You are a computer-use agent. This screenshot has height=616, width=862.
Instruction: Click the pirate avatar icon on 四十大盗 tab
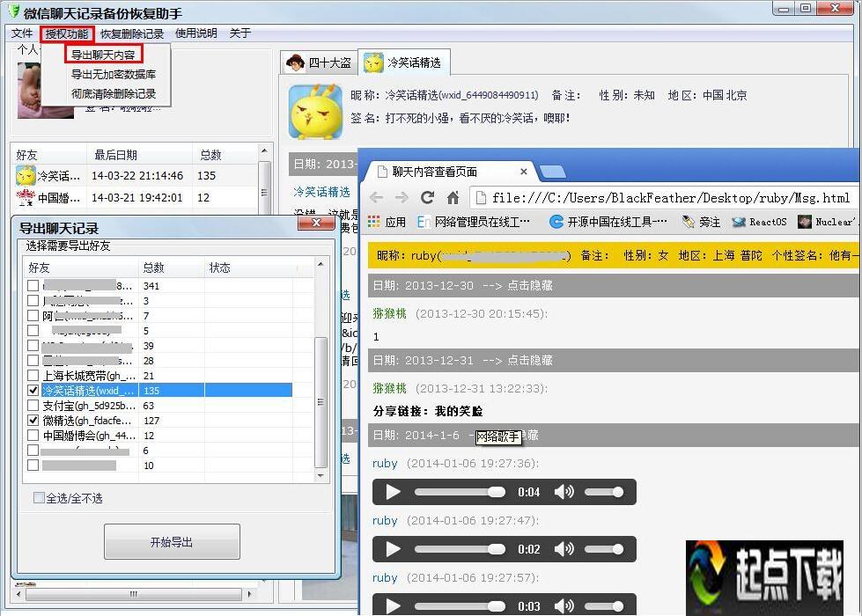tap(295, 62)
